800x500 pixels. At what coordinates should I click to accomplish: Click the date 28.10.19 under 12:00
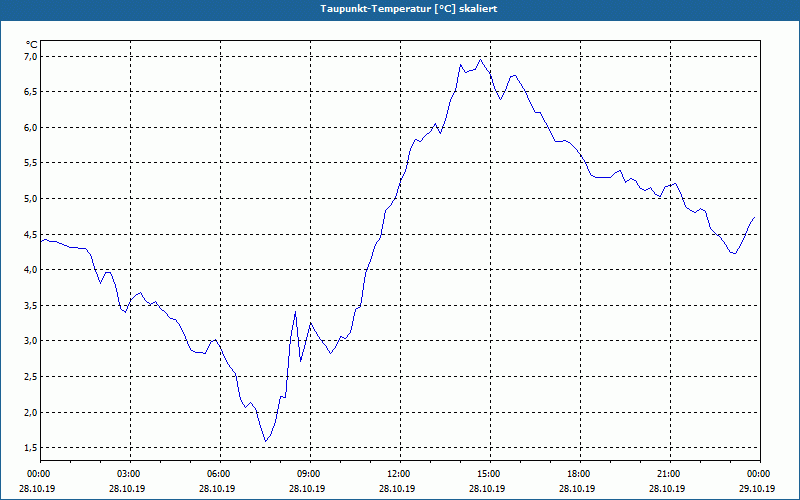[x=397, y=488]
